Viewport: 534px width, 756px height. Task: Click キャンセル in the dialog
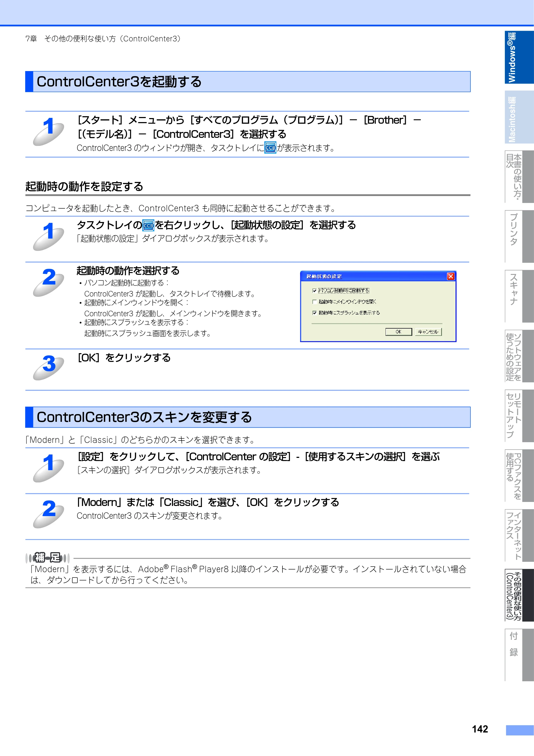[x=428, y=332]
